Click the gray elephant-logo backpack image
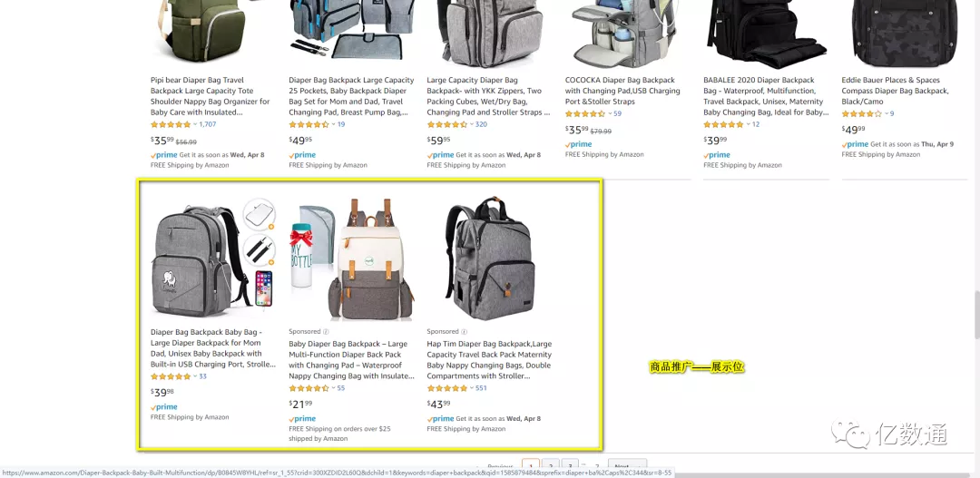980x478 pixels. click(x=212, y=259)
